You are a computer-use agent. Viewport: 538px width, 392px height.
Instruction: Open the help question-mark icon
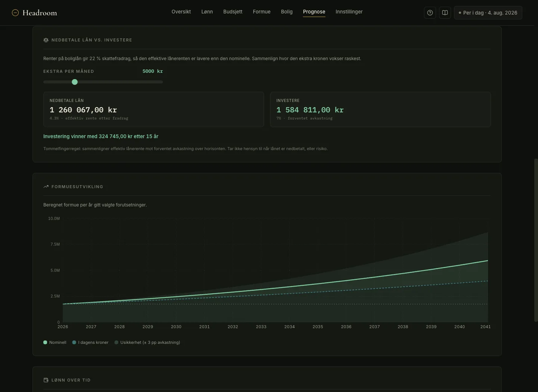click(430, 13)
